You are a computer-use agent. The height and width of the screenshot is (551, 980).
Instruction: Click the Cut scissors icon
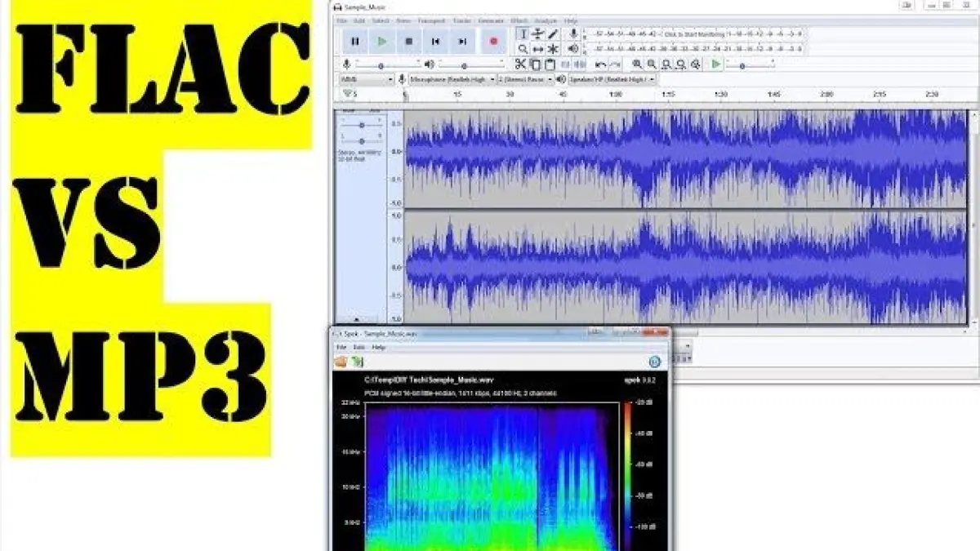pos(520,64)
